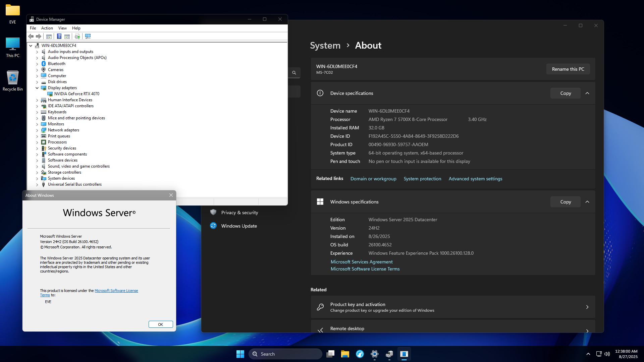Select the Cameras category icon
The image size is (644, 362).
44,70
